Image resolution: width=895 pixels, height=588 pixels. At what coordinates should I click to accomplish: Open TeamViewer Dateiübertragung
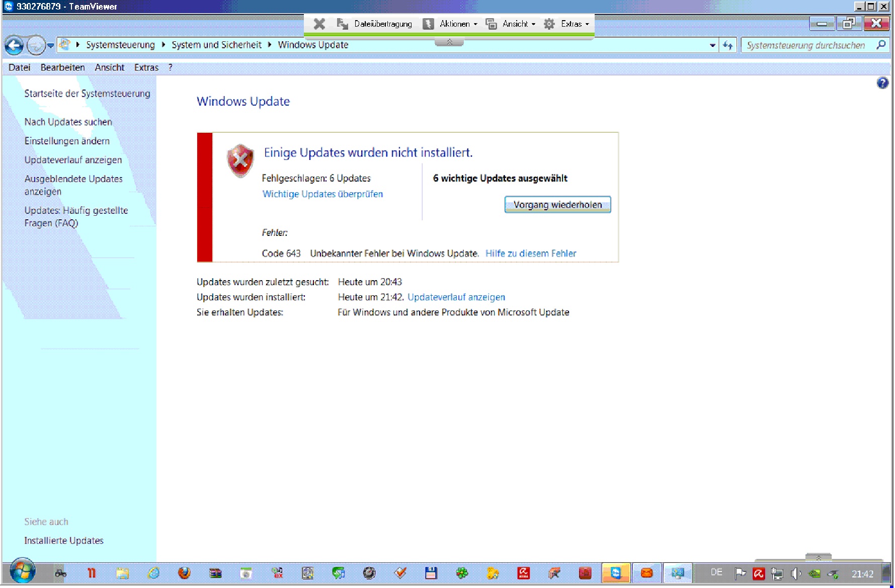pyautogui.click(x=375, y=24)
